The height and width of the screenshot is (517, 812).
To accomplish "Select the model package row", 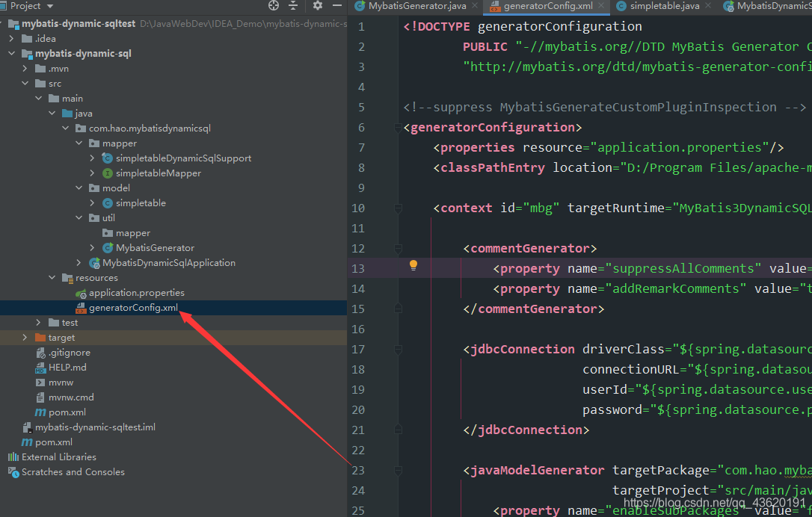I will (x=173, y=188).
